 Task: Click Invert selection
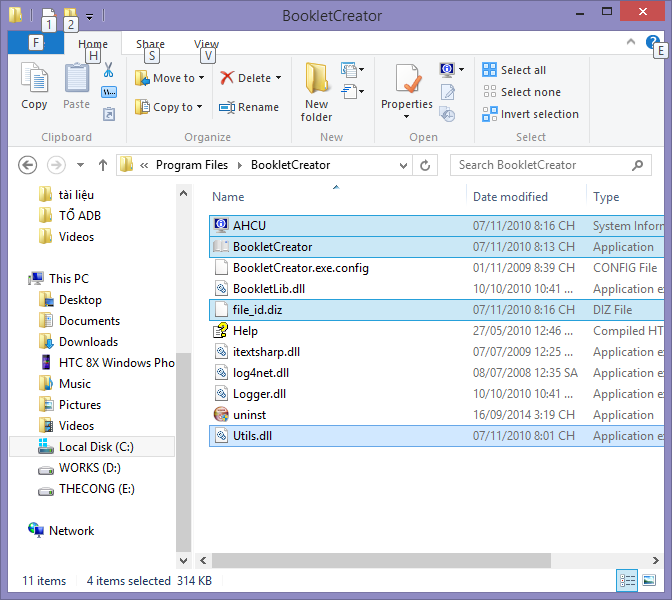point(531,114)
